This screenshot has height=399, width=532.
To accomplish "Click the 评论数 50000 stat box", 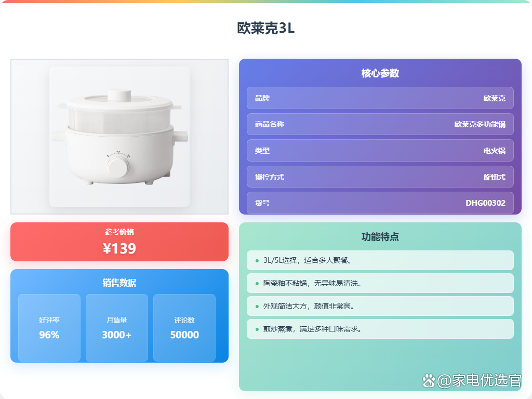I will point(184,328).
